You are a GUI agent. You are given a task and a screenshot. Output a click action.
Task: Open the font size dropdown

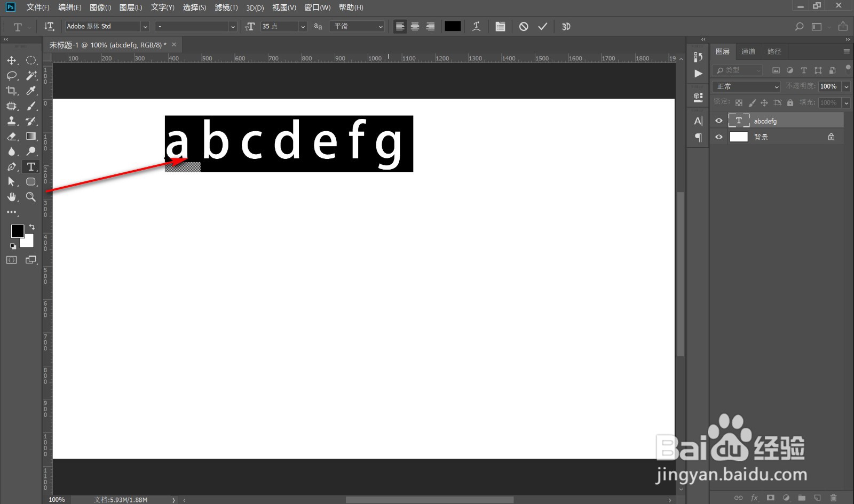pos(303,26)
